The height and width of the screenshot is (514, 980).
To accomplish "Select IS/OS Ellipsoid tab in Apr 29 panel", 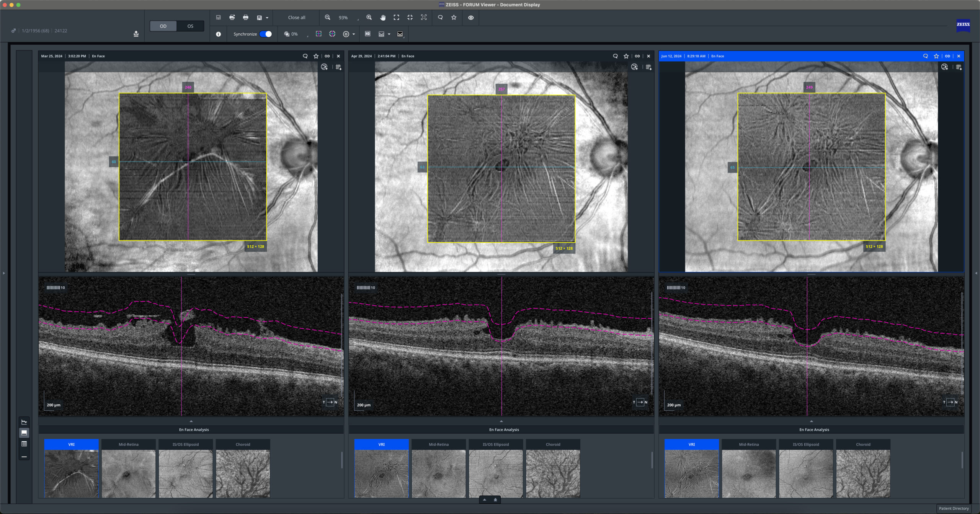I will coord(496,444).
